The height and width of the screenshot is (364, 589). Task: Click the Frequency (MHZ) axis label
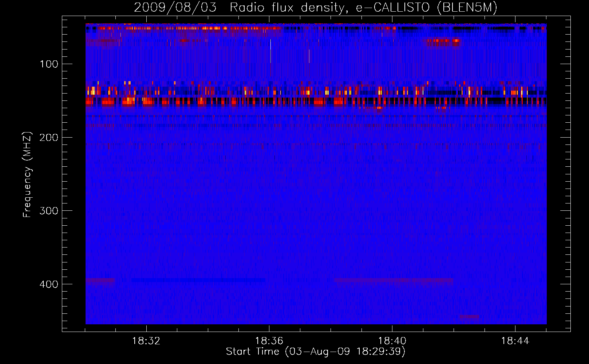[27, 174]
